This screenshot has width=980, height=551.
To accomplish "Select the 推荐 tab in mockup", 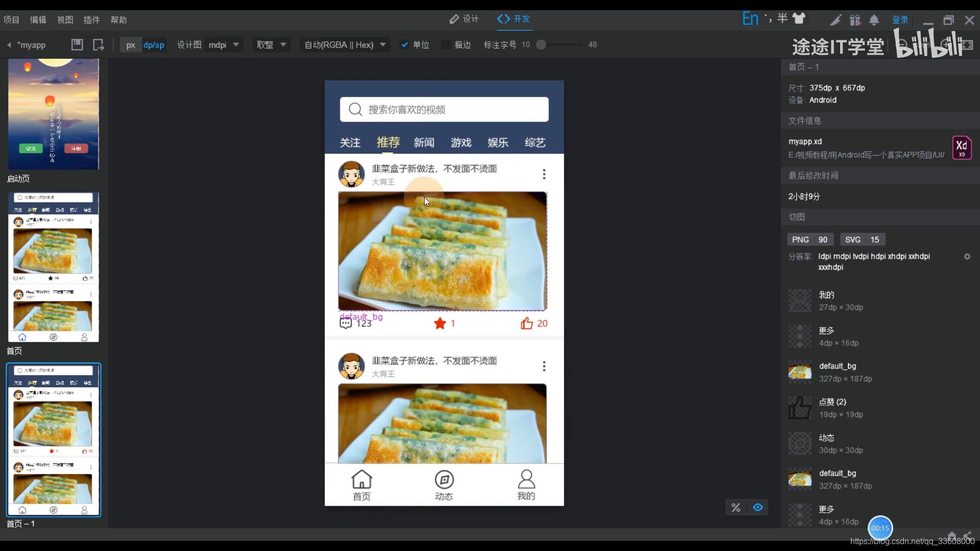I will click(388, 142).
